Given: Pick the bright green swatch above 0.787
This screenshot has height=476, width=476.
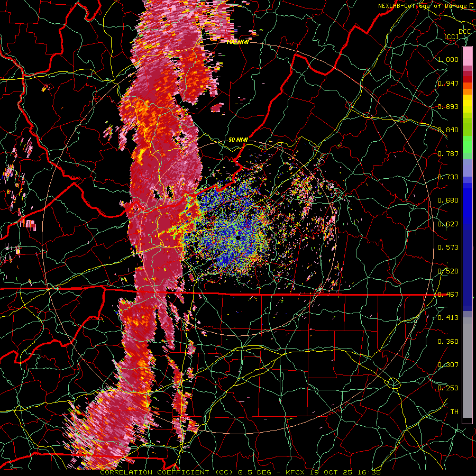Looking at the screenshot, I should tap(467, 144).
